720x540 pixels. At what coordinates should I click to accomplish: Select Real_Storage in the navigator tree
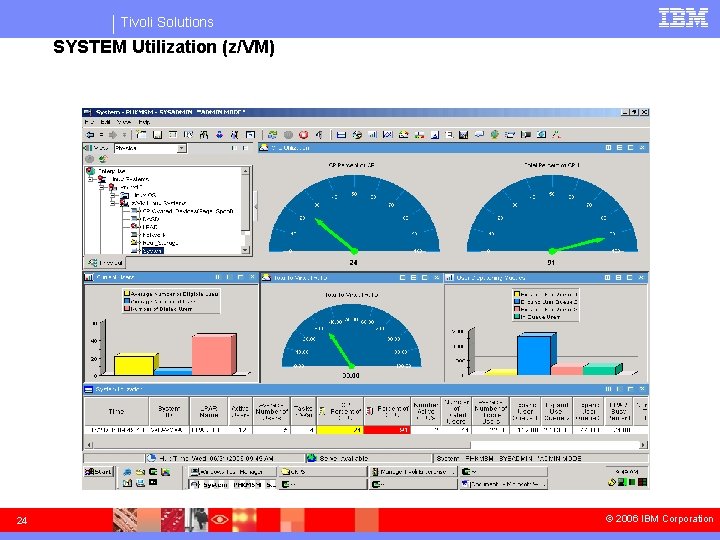pyautogui.click(x=160, y=243)
